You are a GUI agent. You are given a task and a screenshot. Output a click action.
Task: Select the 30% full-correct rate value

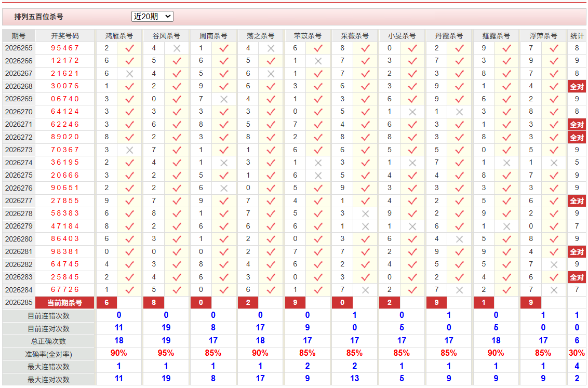pyautogui.click(x=577, y=353)
